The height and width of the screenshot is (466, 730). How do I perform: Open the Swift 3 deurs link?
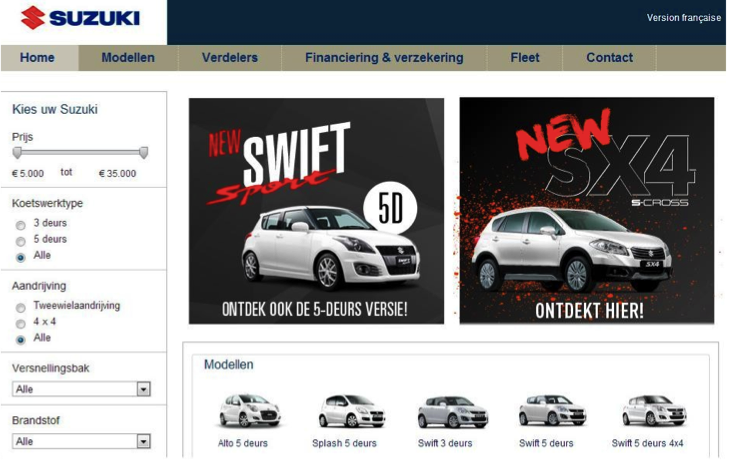point(445,443)
